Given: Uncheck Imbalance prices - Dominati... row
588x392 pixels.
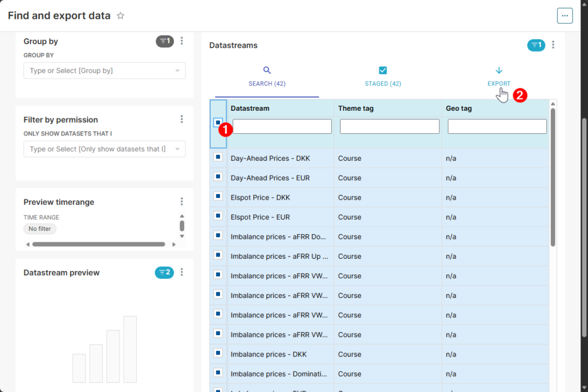Looking at the screenshot, I should click(218, 372).
